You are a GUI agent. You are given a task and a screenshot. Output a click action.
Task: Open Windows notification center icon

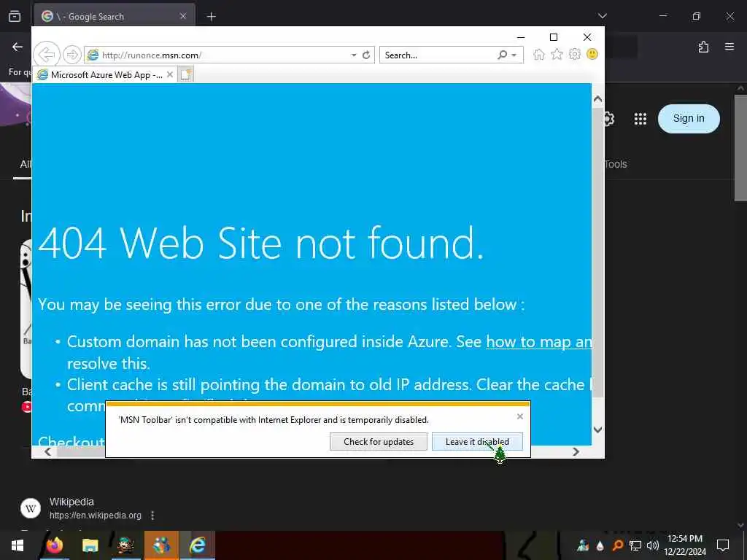[723, 545]
